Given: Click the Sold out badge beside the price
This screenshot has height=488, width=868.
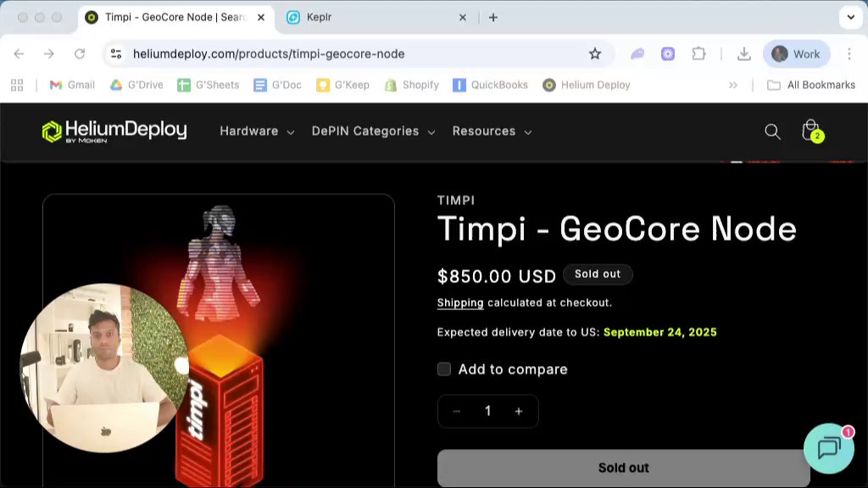Looking at the screenshot, I should tap(598, 274).
